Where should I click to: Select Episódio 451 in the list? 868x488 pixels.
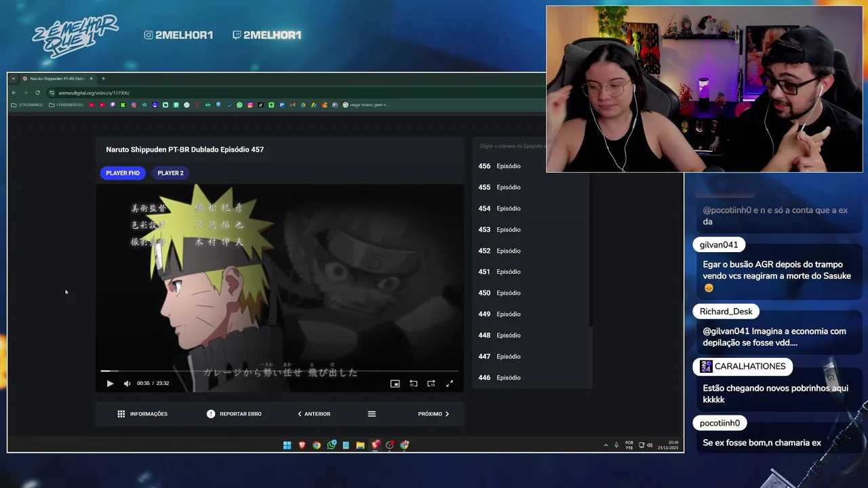click(x=532, y=272)
